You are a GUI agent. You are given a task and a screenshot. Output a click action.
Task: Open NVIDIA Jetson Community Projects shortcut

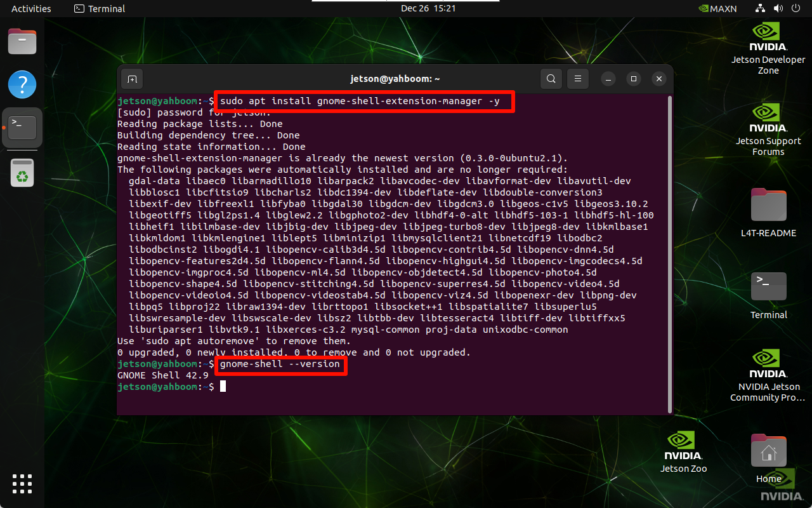(x=768, y=365)
